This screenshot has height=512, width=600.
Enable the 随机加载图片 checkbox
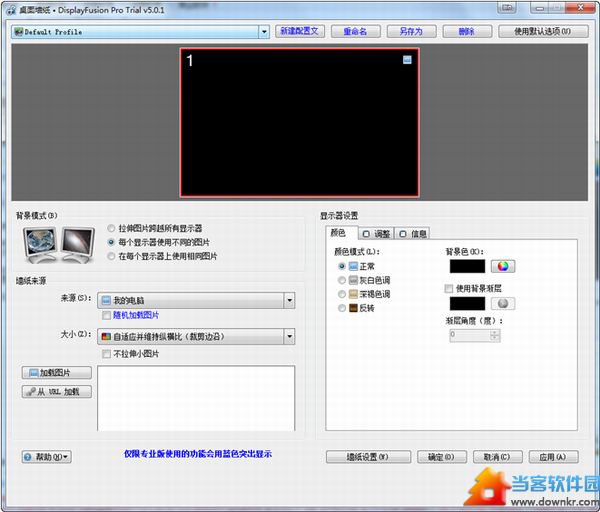click(107, 315)
